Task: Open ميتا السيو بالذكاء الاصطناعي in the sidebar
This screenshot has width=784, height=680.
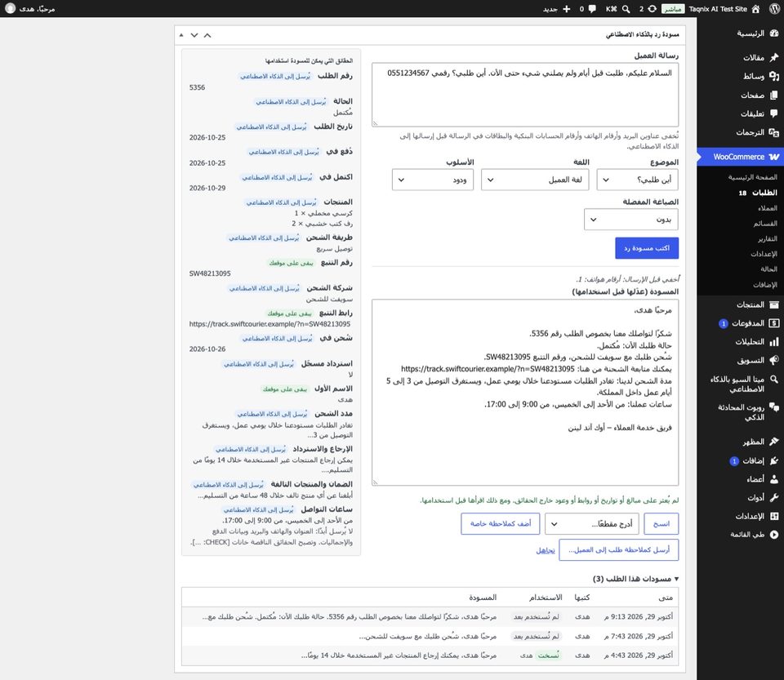Action: (x=740, y=384)
